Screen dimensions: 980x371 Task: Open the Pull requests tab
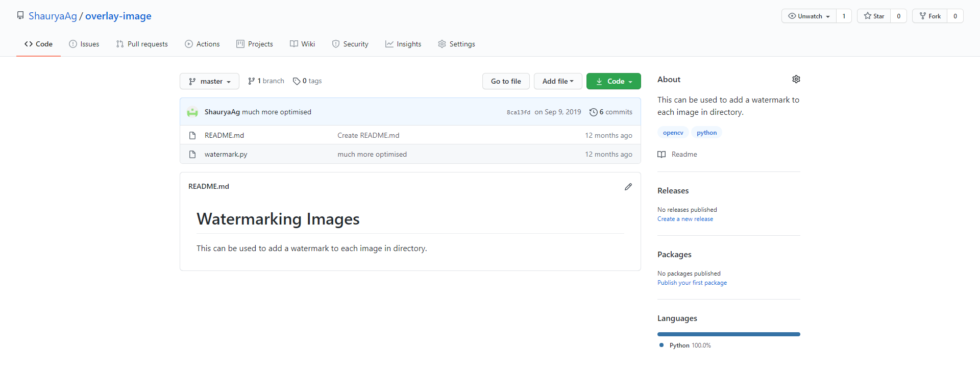tap(142, 44)
